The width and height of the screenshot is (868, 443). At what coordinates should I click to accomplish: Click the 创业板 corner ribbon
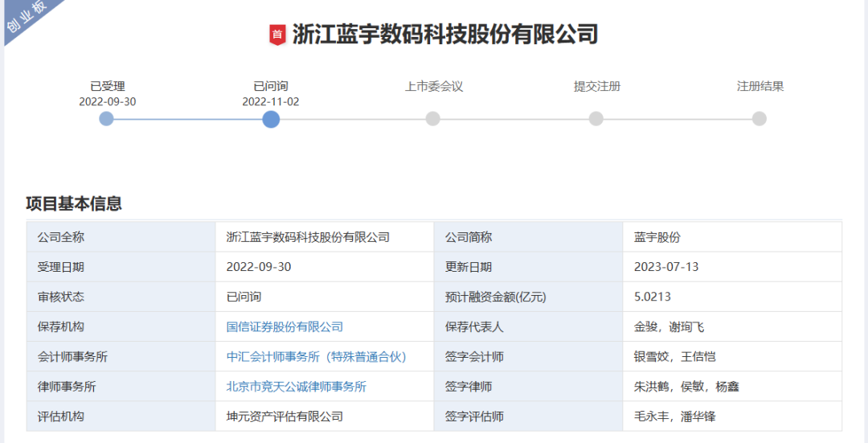click(27, 17)
